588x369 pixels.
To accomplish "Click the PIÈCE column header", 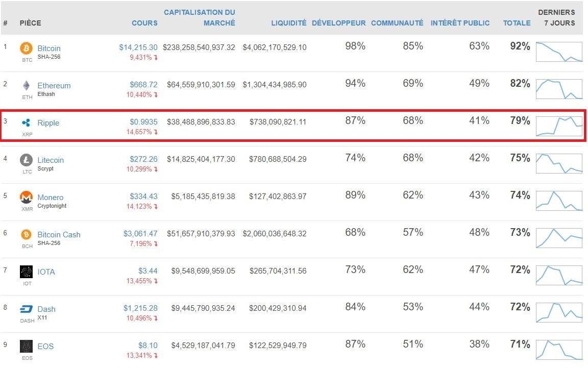I will (x=31, y=23).
